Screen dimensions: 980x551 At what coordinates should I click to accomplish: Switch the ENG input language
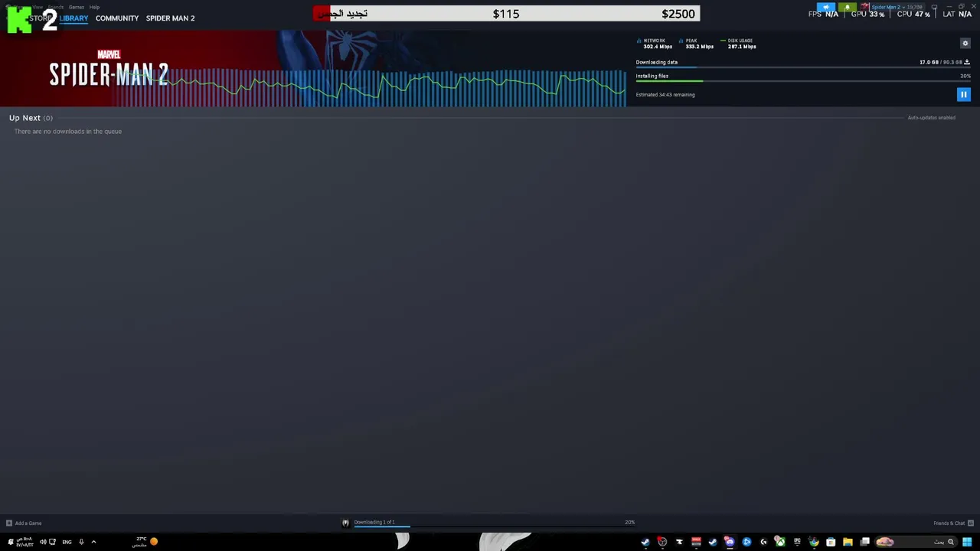point(67,542)
